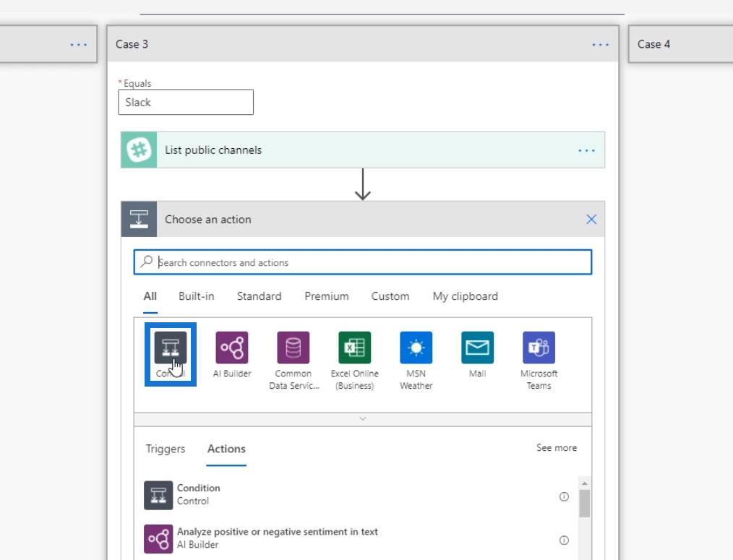Viewport: 733px width, 560px height.
Task: Select the Condition action row
Action: pos(357,495)
